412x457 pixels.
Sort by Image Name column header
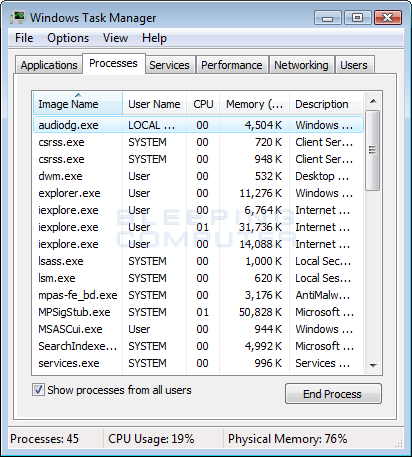coord(78,104)
